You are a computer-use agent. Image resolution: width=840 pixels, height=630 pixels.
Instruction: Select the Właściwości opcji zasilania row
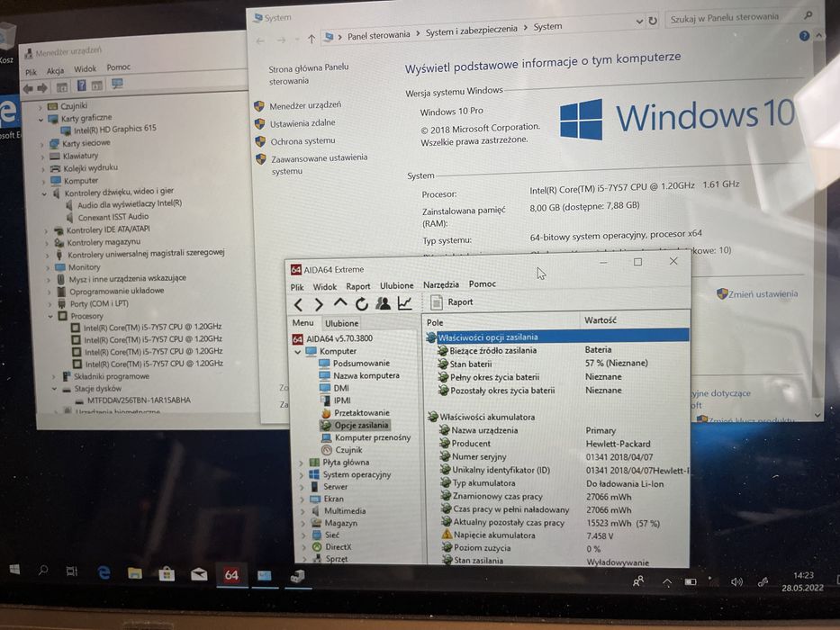557,336
